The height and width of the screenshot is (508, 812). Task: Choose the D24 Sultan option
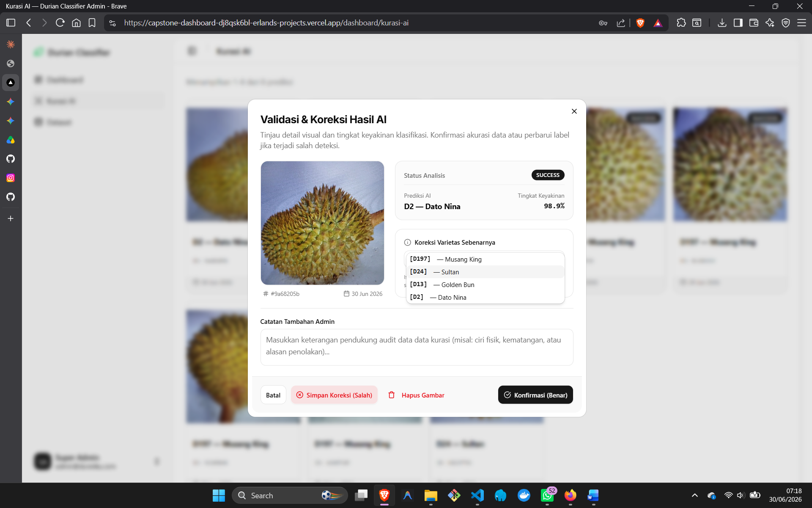[485, 272]
